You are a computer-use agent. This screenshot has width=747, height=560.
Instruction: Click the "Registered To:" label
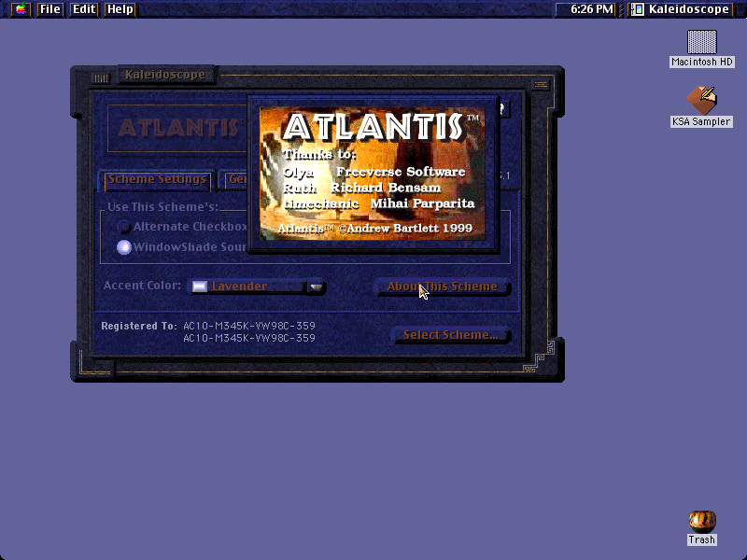point(138,326)
